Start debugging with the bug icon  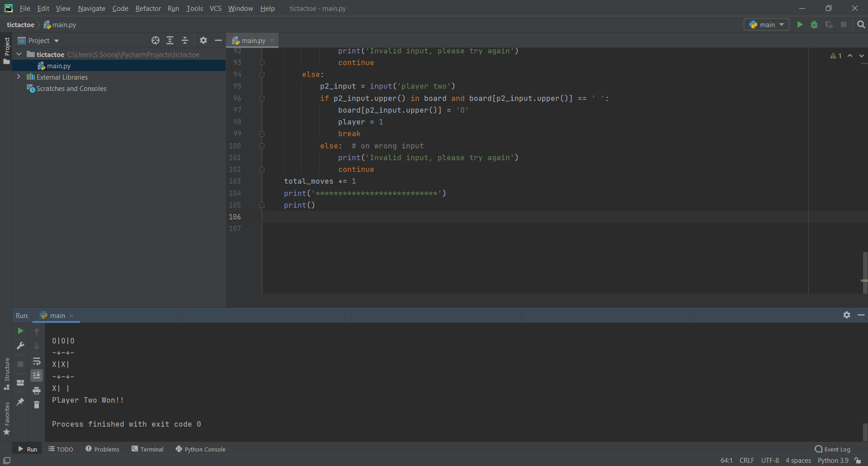pyautogui.click(x=814, y=24)
